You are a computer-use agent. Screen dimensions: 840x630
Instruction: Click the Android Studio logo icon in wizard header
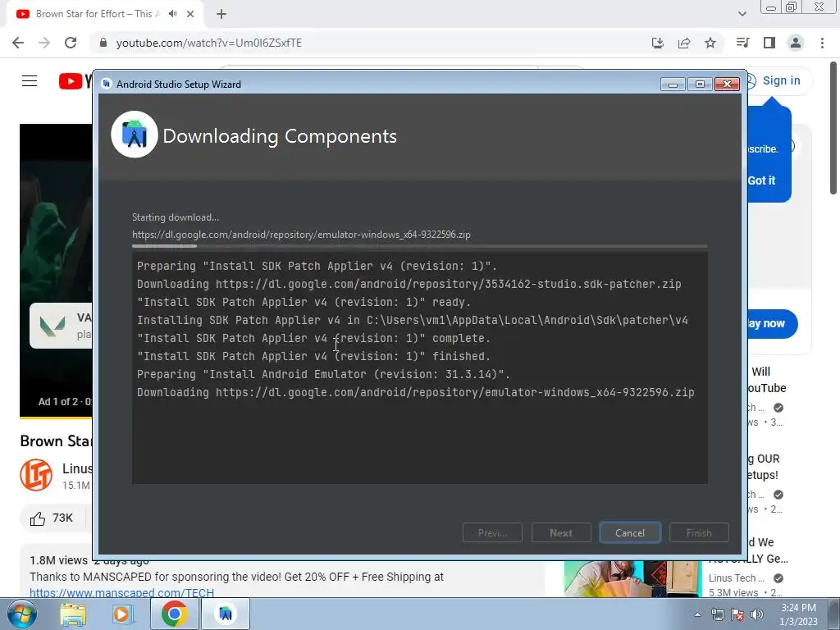(135, 135)
